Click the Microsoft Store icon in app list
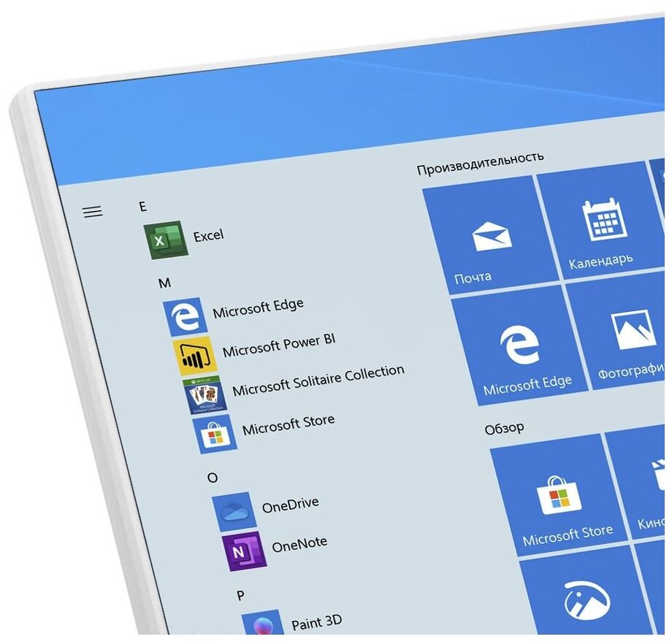The height and width of the screenshot is (642, 672). [x=215, y=434]
